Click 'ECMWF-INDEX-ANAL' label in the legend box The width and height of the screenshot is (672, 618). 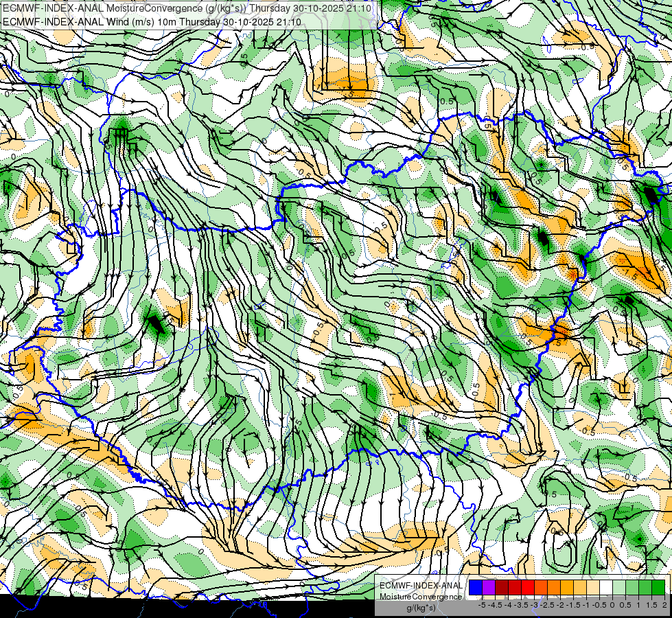421,586
